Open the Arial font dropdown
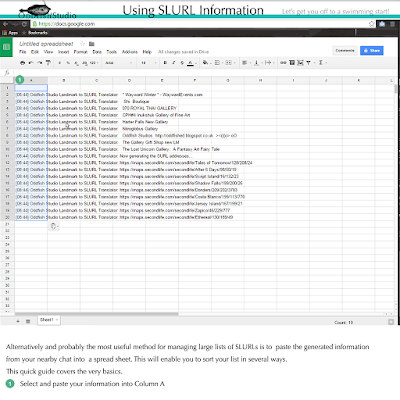The width and height of the screenshot is (400, 400). click(x=118, y=63)
